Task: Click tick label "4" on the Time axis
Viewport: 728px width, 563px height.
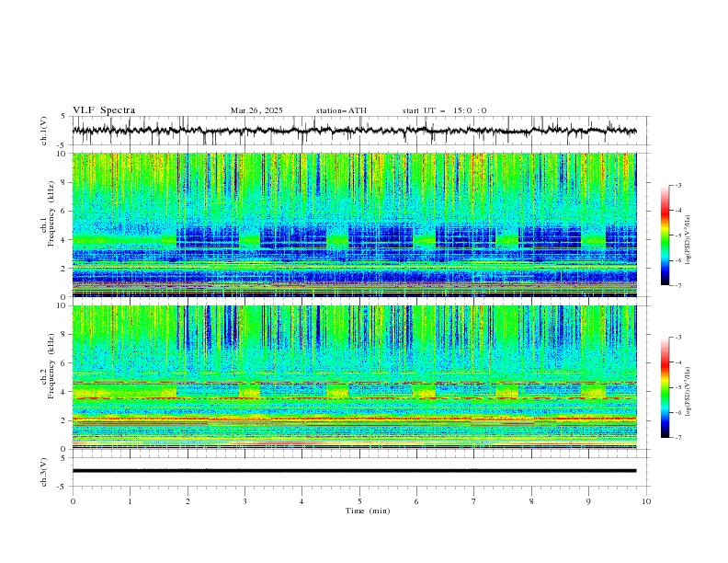Action: (301, 501)
